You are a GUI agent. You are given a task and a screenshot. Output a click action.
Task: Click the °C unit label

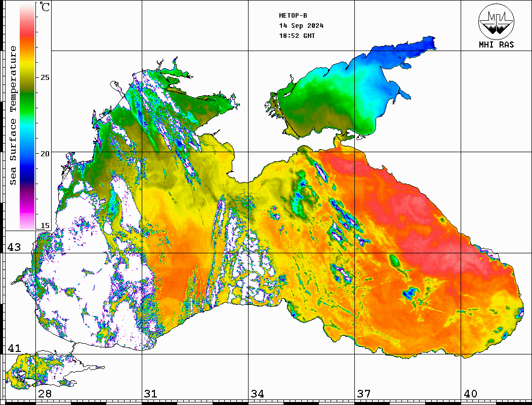click(x=45, y=7)
